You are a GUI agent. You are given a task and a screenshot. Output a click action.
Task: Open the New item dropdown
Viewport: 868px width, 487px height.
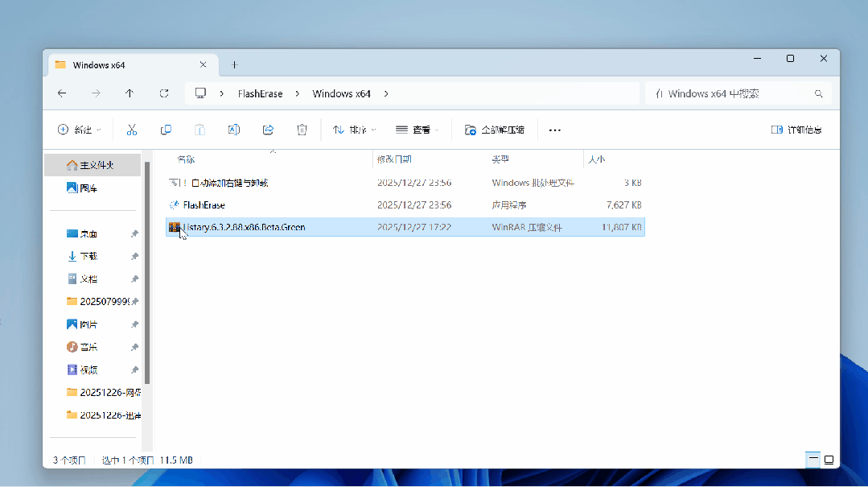point(80,130)
